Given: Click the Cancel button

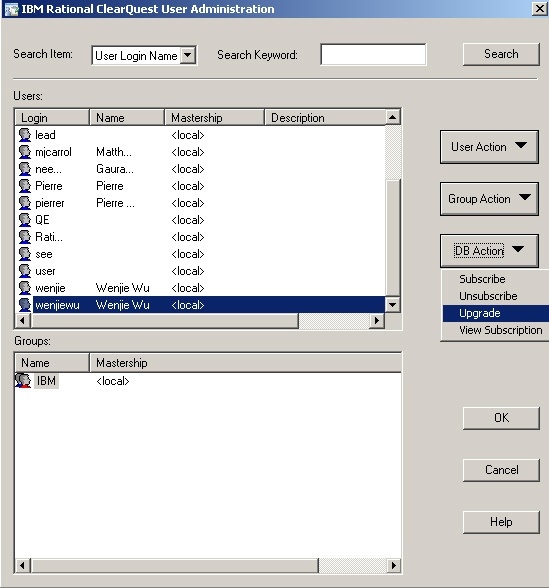Looking at the screenshot, I should coord(501,470).
